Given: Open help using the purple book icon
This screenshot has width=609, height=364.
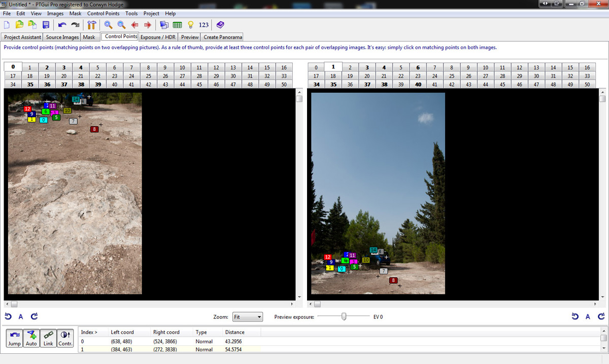Looking at the screenshot, I should click(x=220, y=25).
